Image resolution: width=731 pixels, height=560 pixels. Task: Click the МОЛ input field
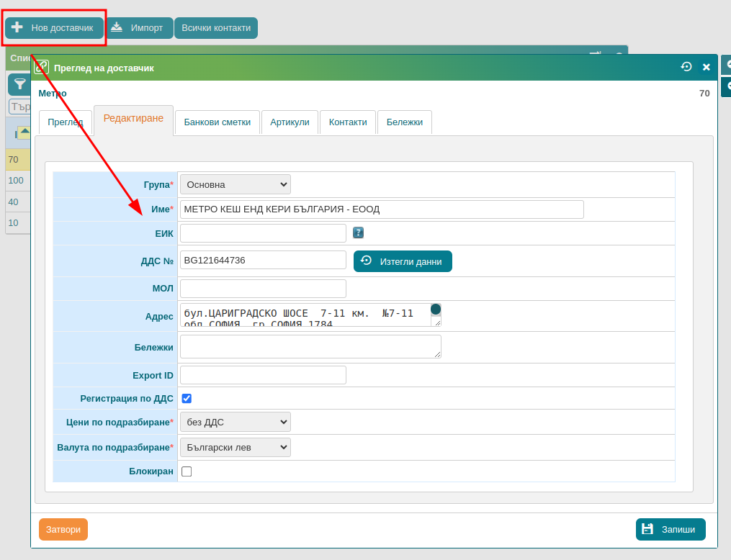263,289
